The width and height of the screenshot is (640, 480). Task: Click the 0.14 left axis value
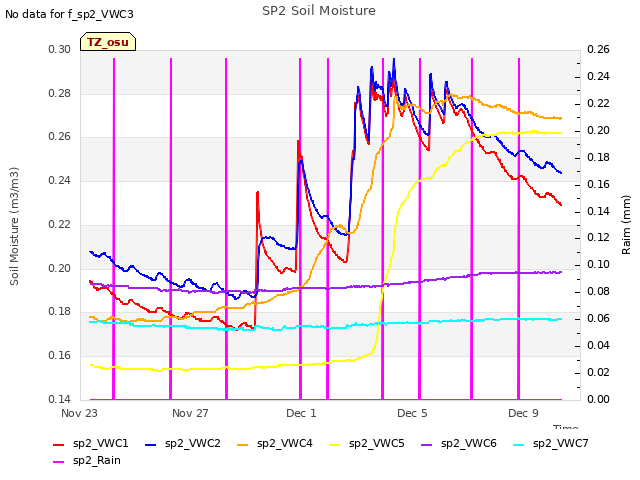(x=60, y=399)
